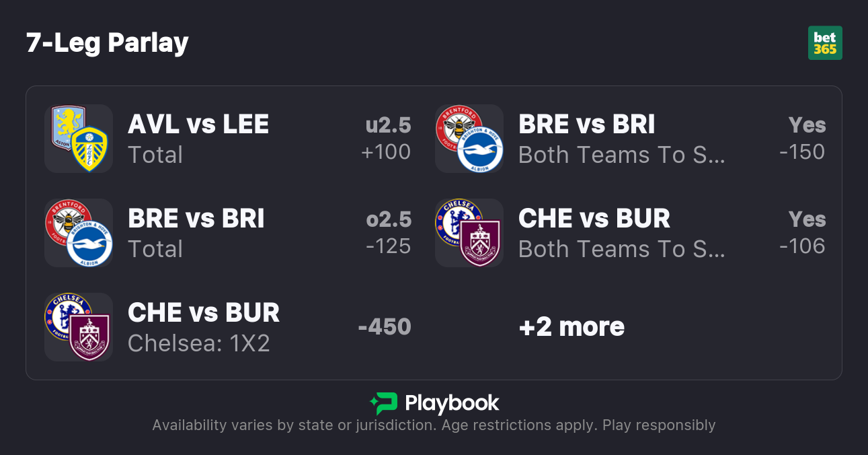Screen dimensions: 868x455
Task: Click the team crests beside Chelsea: 1X2 leg
Action: 79,327
